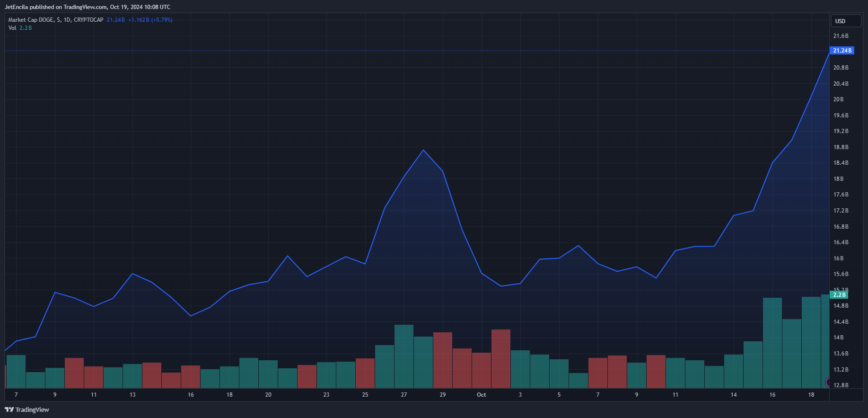Click the 17.2B price axis label
Viewport: 868px width, 418px height.
tap(841, 211)
